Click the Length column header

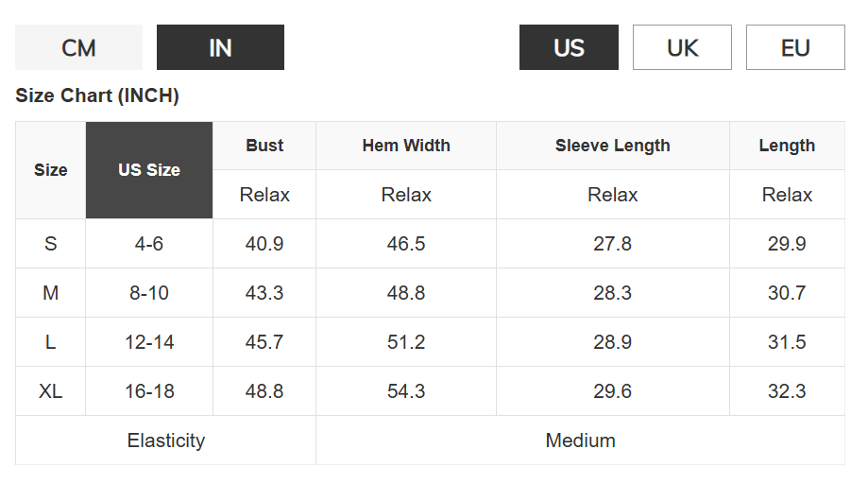click(787, 146)
